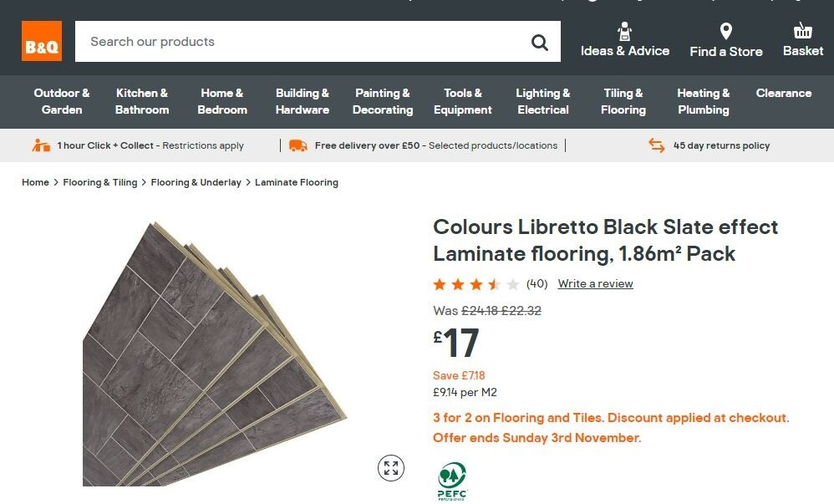Viewport: 834px width, 504px height.
Task: Navigate to Flooring & Tiling breadcrumb
Action: tap(100, 182)
